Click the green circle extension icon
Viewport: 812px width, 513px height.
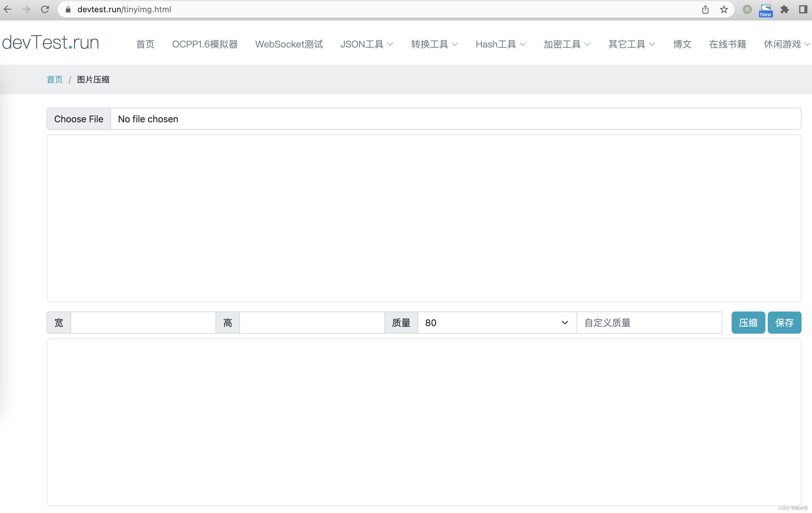(747, 9)
